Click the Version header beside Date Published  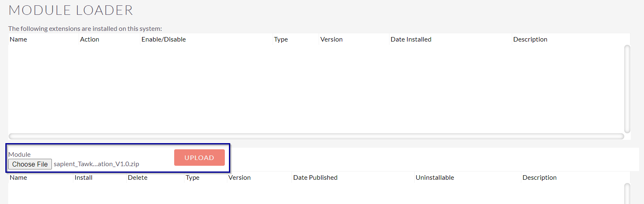(x=239, y=178)
